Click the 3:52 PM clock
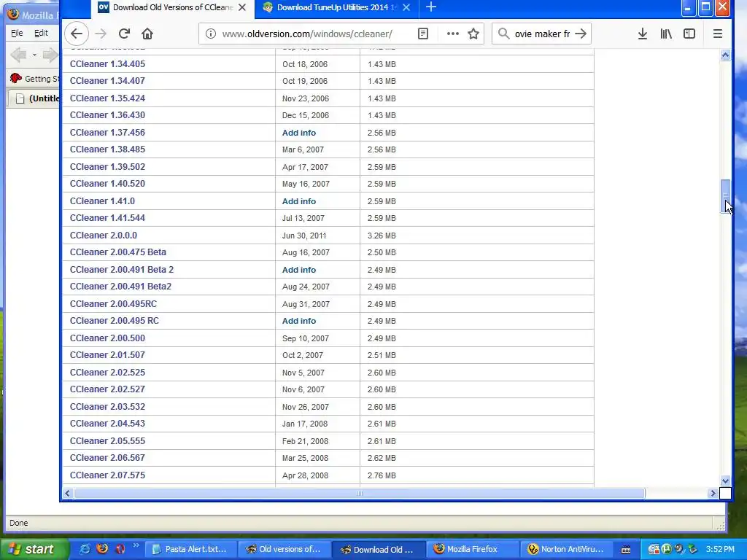This screenshot has width=747, height=560. pyautogui.click(x=720, y=550)
